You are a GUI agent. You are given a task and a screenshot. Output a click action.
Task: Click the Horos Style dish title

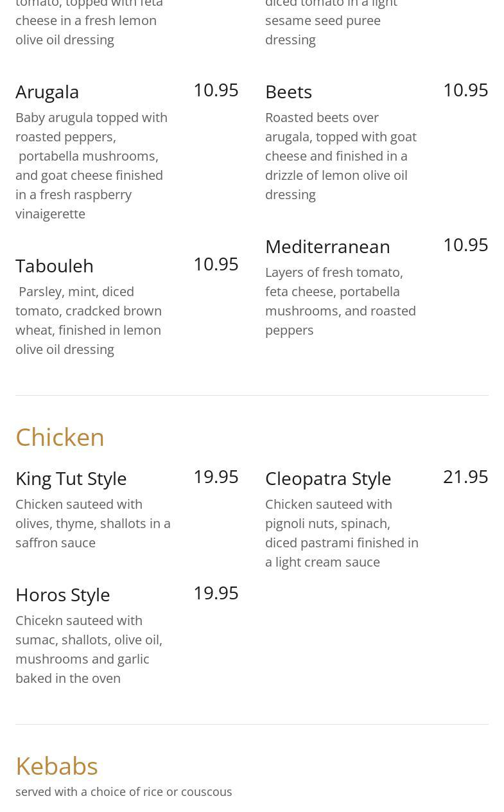click(62, 595)
